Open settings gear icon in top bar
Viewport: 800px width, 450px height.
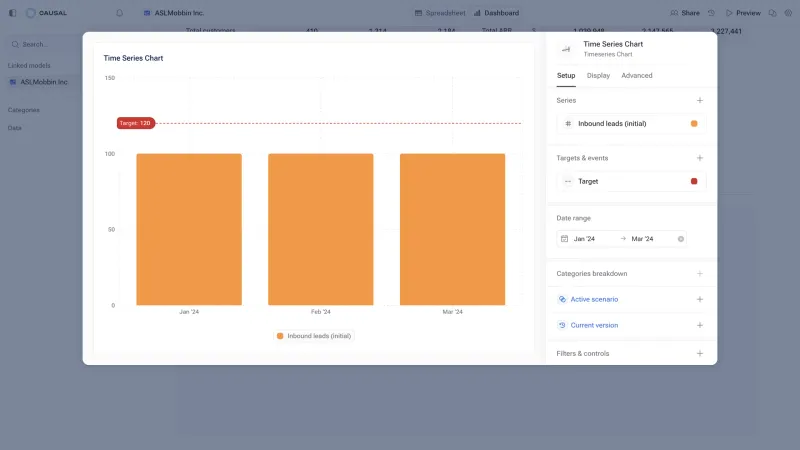pyautogui.click(x=788, y=13)
